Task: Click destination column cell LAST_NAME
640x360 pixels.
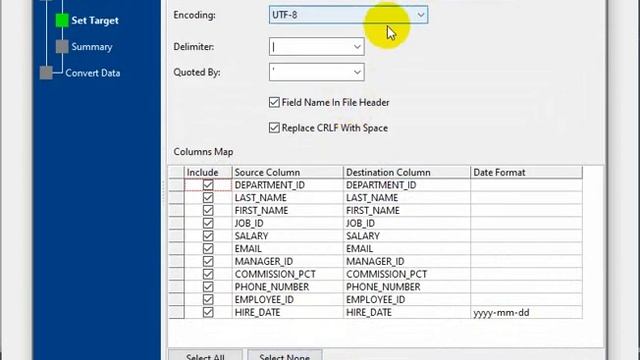Action: click(407, 198)
